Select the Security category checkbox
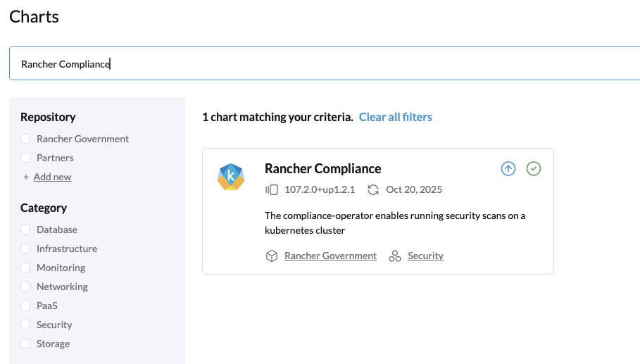The width and height of the screenshot is (640, 364). pyautogui.click(x=25, y=325)
